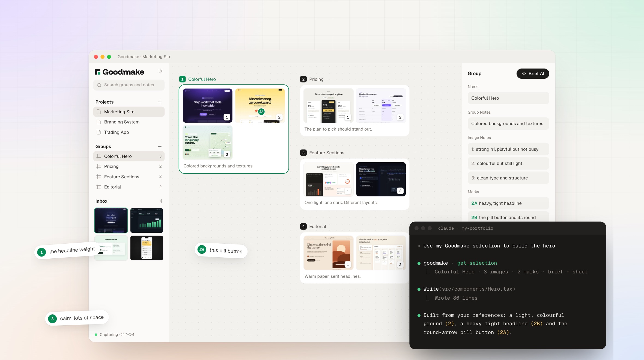Select the Colorful Hero group in sidebar

(x=129, y=156)
